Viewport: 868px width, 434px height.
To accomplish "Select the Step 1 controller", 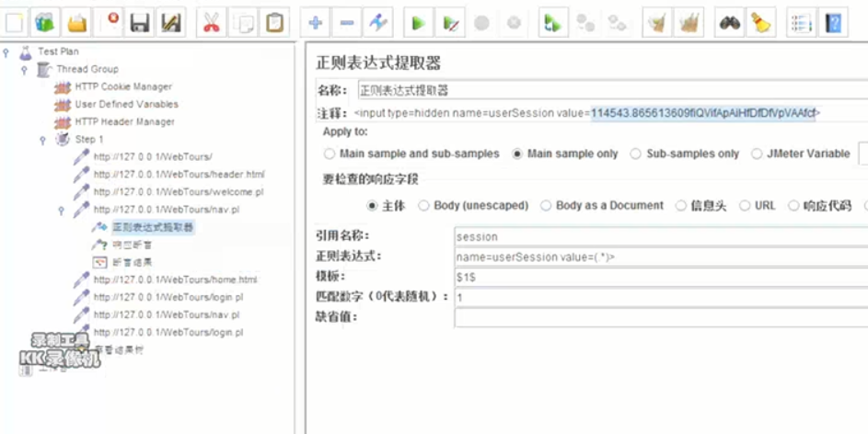I will (88, 140).
